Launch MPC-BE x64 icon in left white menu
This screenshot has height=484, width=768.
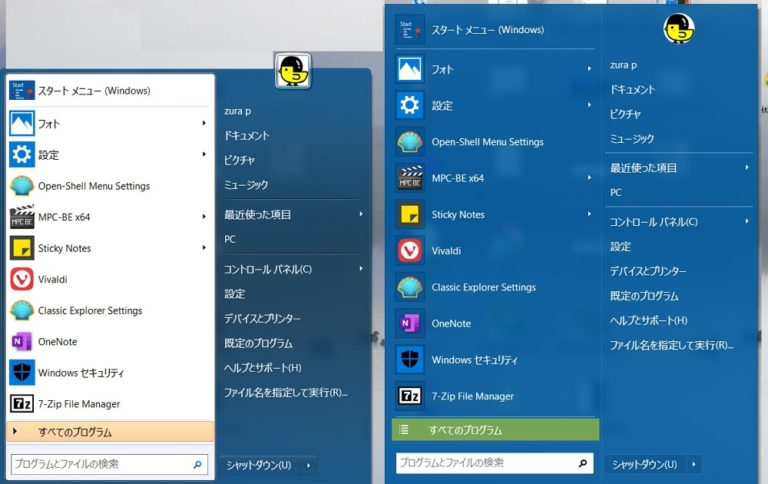pyautogui.click(x=22, y=217)
